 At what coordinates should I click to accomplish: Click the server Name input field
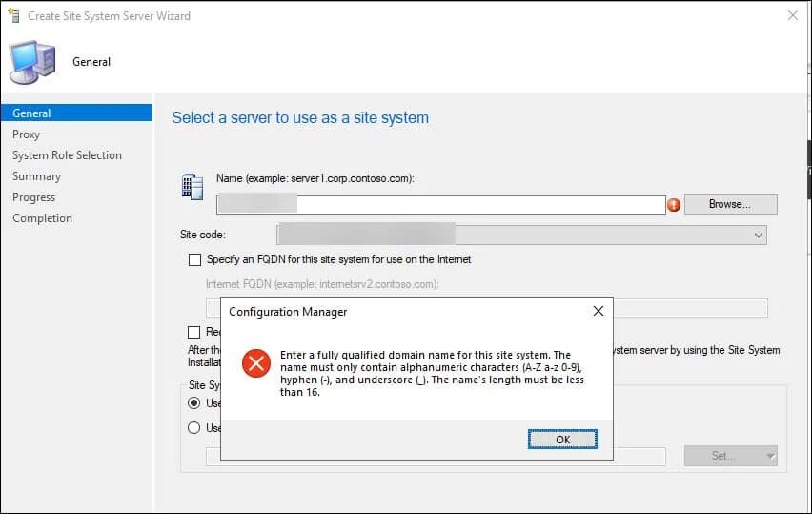441,205
